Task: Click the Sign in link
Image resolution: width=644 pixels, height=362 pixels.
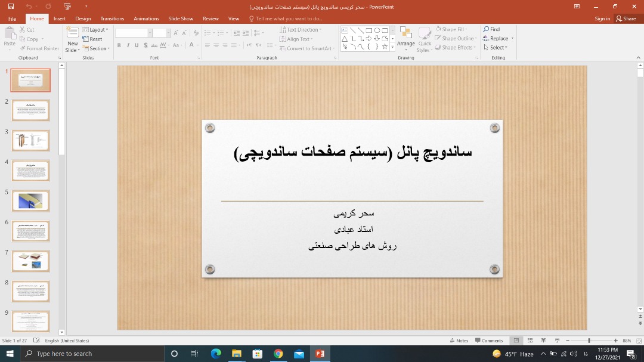Action: (602, 18)
